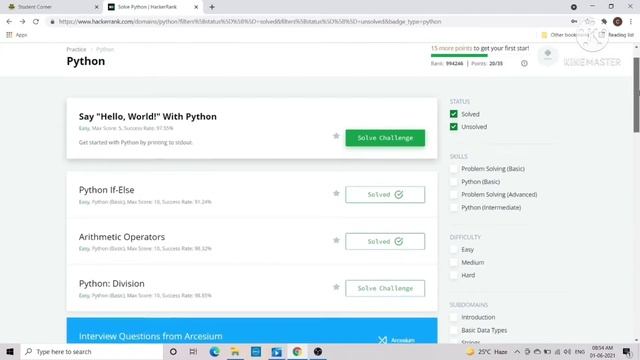This screenshot has width=640, height=360.
Task: Uncheck the Solved status filter
Action: click(x=453, y=114)
